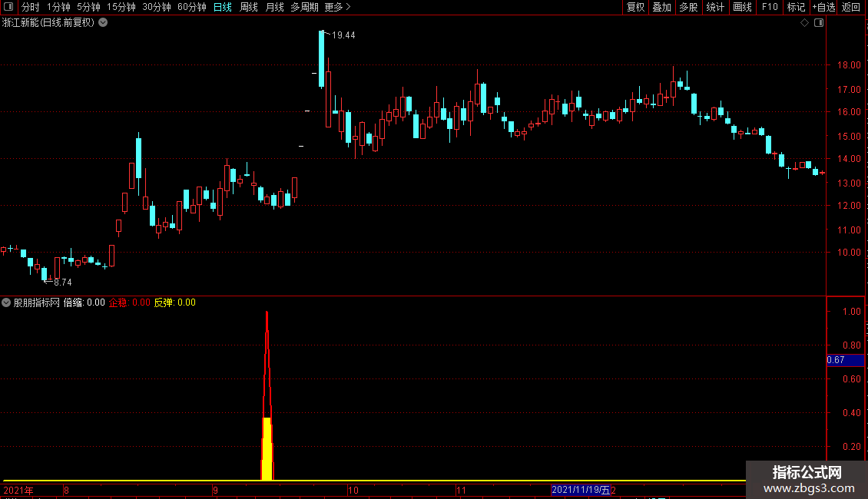868x499 pixels.
Task: Open the 多股 multi-stock view
Action: tap(688, 7)
